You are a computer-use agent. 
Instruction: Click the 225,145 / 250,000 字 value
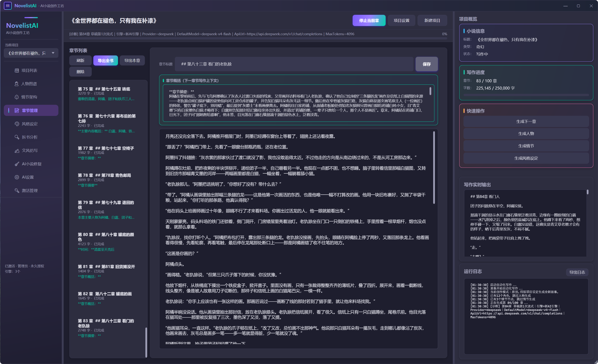coord(495,88)
